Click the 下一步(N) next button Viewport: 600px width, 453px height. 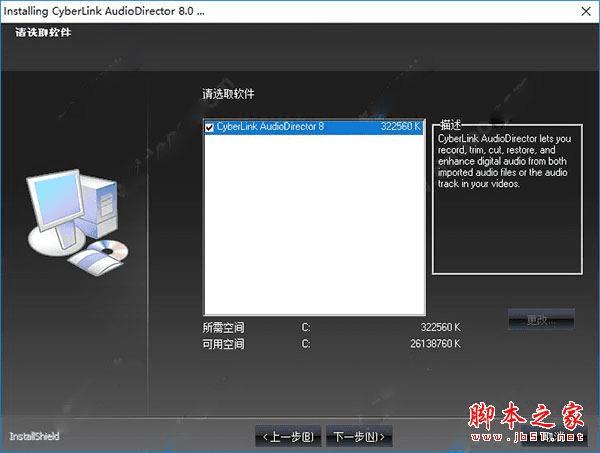pyautogui.click(x=359, y=437)
